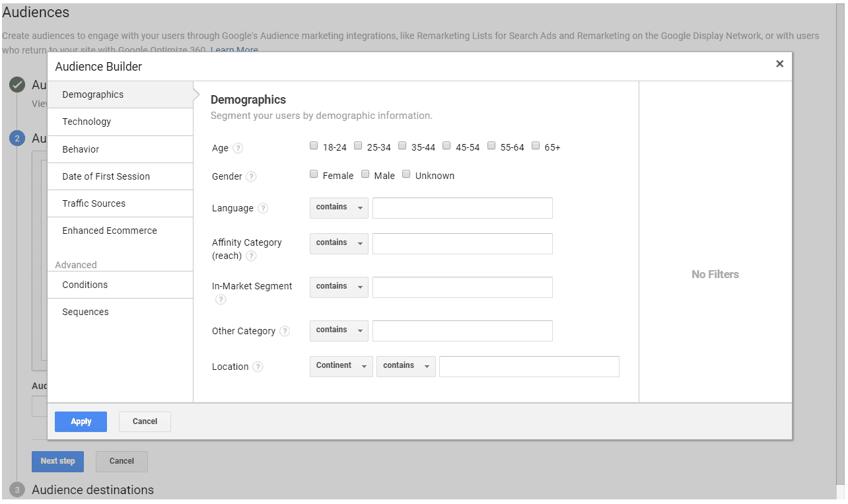Screen dimensions: 848x504
Task: Open the Other Category contains dropdown
Action: 338,330
